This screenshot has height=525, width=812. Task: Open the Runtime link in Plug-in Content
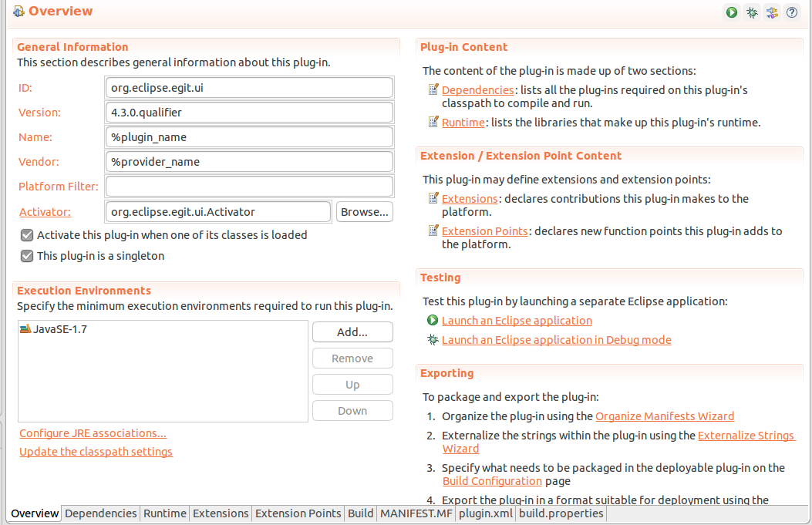[x=463, y=123]
